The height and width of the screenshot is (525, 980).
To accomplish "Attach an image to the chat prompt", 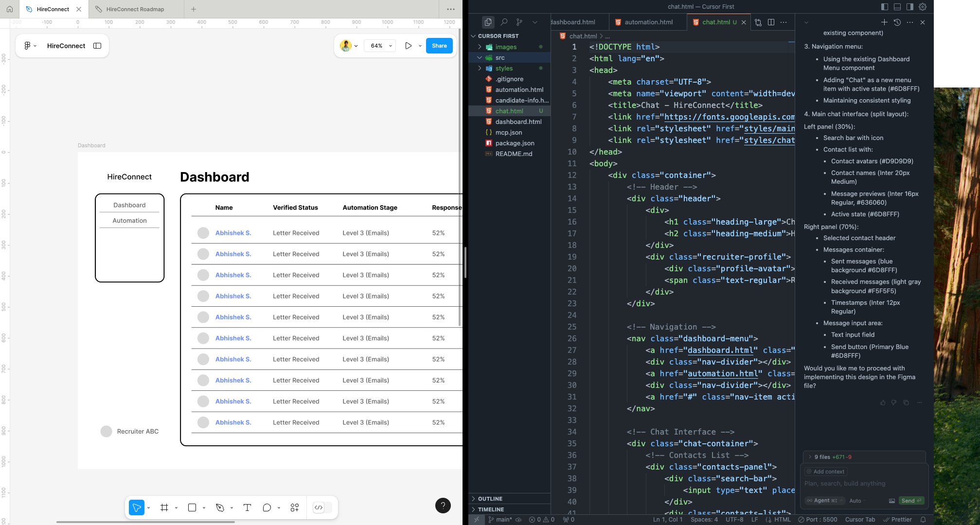I will click(x=891, y=501).
